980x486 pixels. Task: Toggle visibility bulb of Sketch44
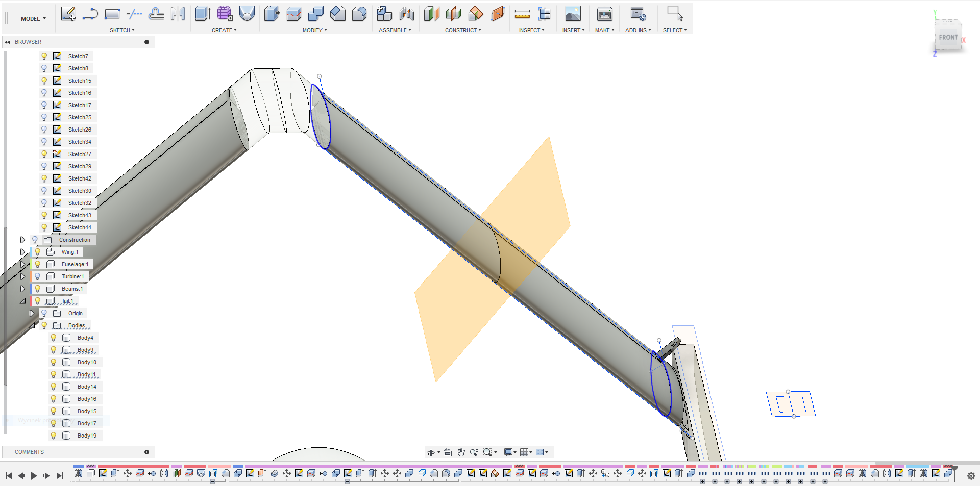44,227
